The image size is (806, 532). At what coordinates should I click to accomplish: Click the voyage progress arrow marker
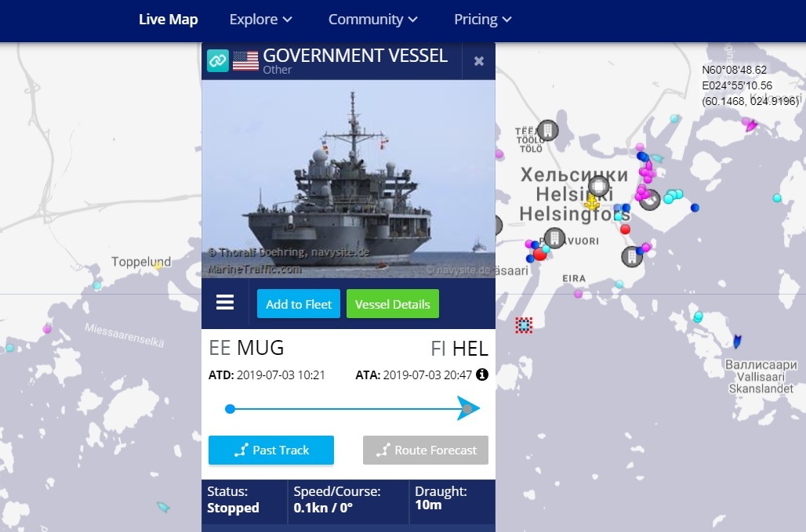tap(468, 408)
